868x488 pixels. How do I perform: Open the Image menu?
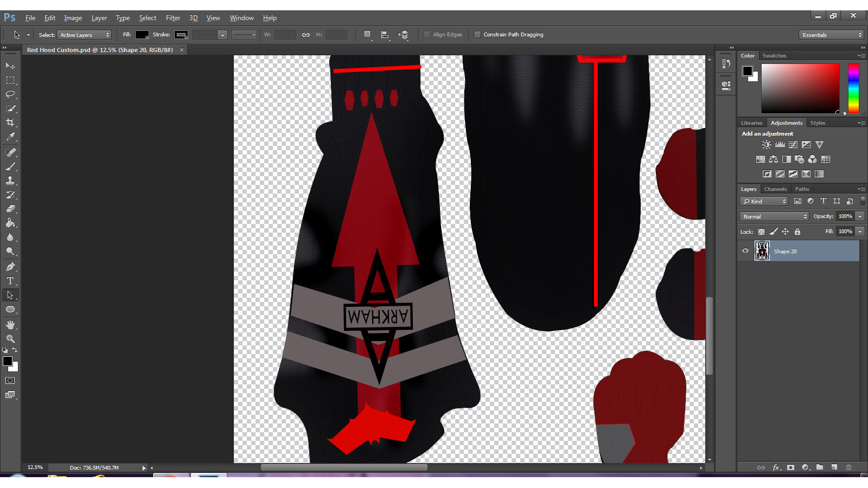tap(73, 18)
